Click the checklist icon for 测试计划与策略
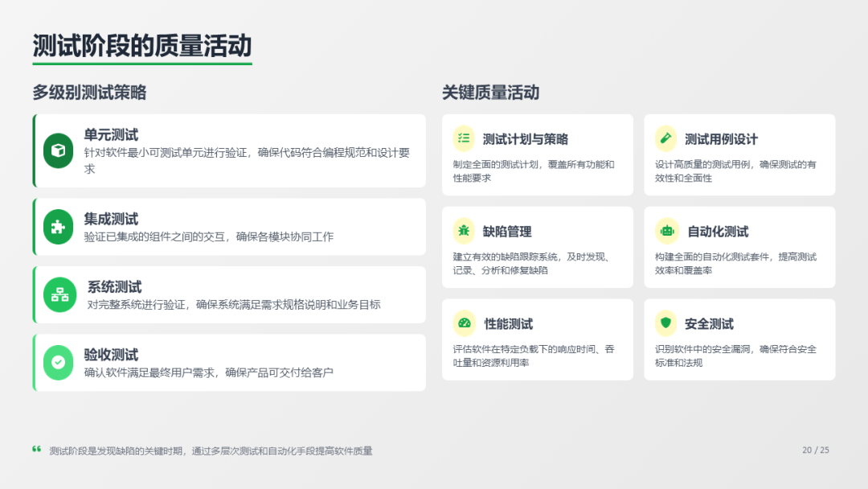 [464, 138]
